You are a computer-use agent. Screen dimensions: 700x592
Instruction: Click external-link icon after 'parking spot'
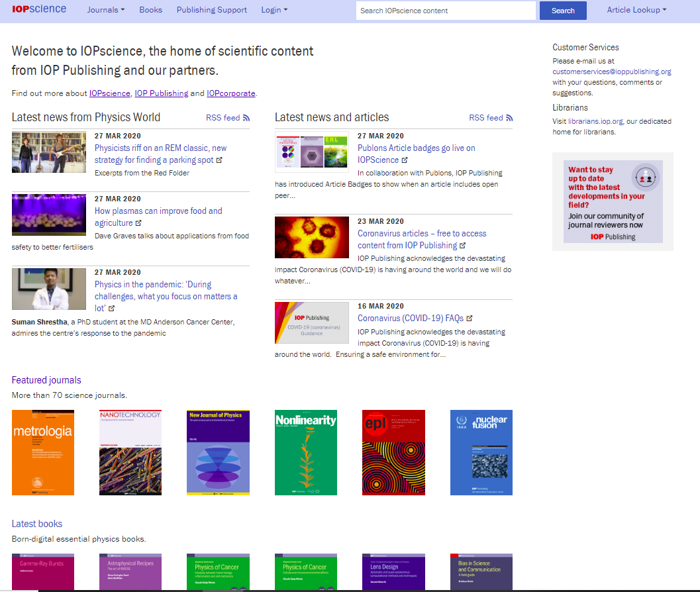click(x=219, y=160)
